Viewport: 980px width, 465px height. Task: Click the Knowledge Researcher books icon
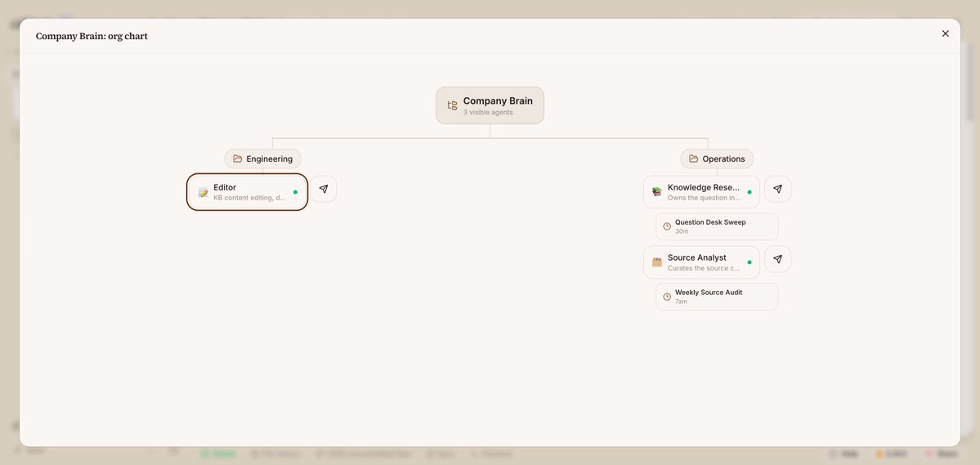pyautogui.click(x=657, y=192)
